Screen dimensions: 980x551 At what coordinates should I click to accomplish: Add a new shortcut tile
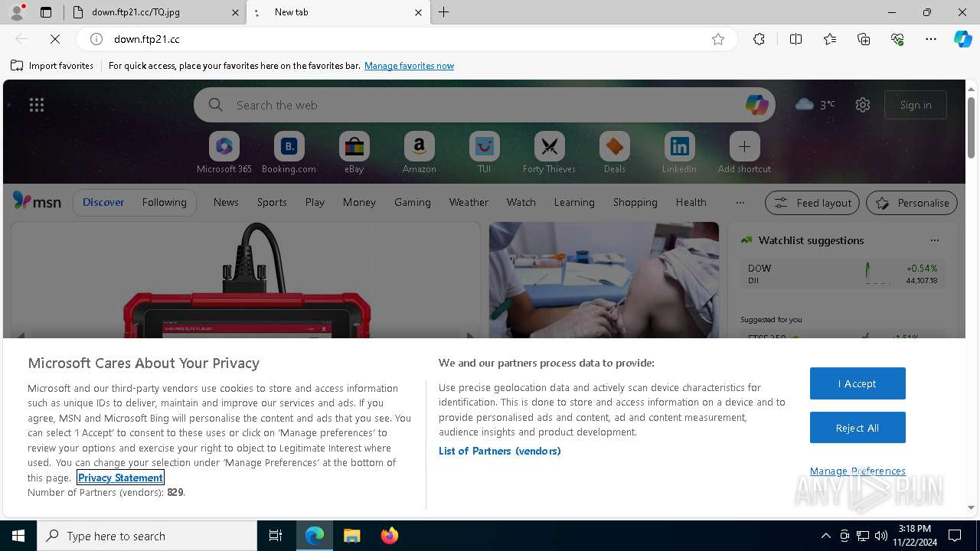[744, 153]
